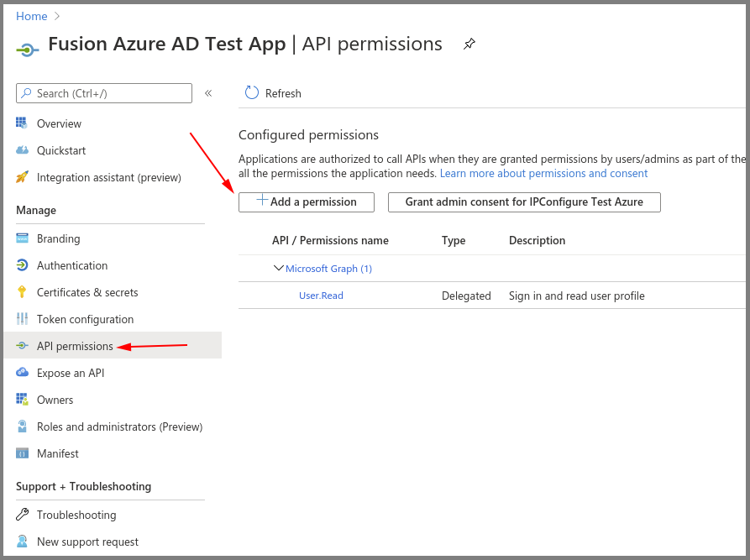The image size is (750, 560).
Task: Click the Integration assistant rocket icon
Action: [22, 177]
